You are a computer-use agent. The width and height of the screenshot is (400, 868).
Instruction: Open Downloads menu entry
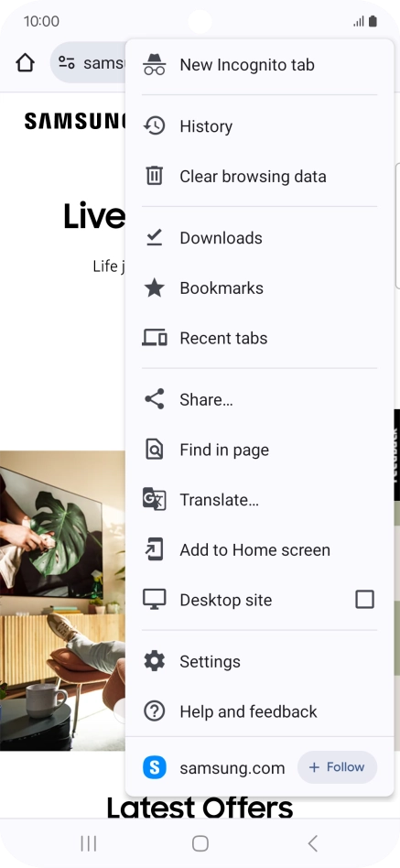(259, 237)
